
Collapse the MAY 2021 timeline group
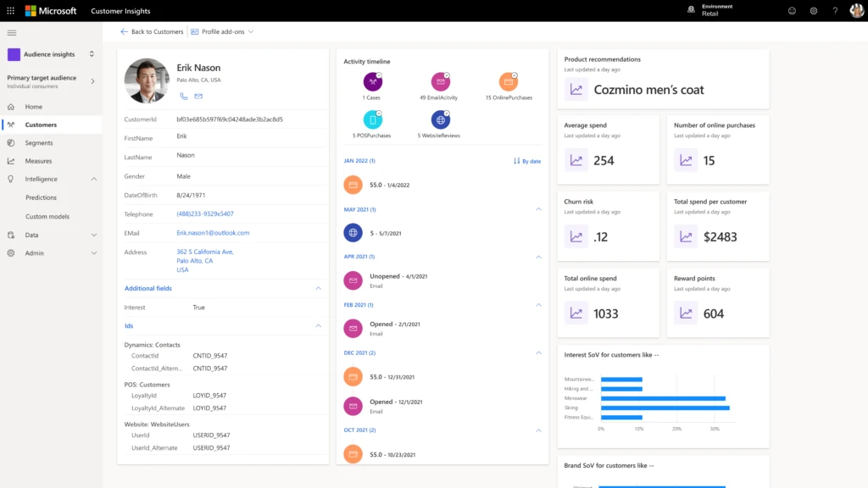tap(538, 209)
